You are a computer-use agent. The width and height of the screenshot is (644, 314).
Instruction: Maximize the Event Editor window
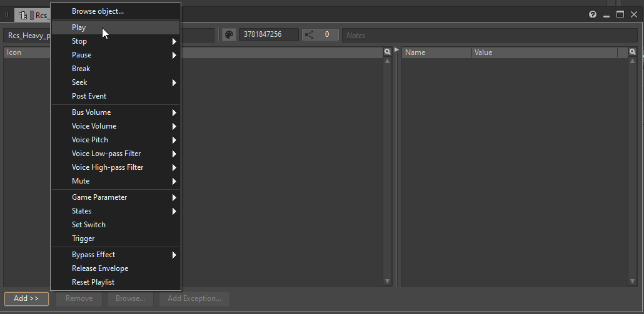620,14
